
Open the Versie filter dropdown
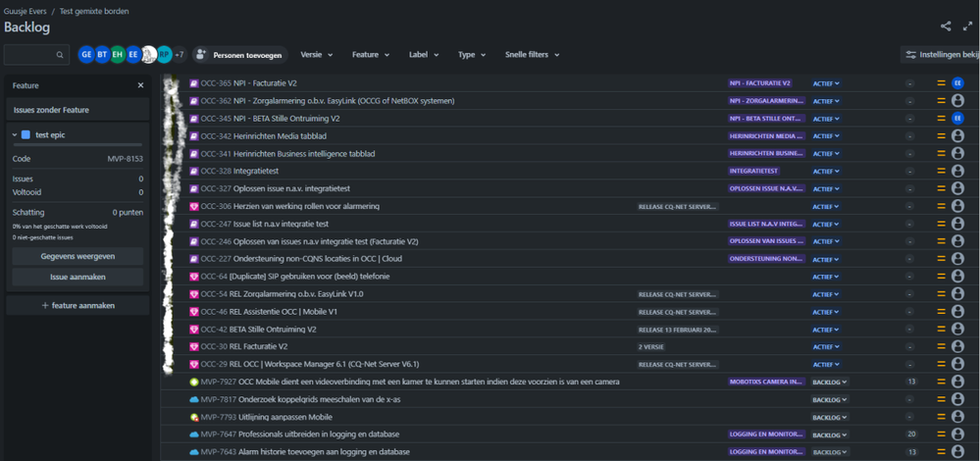click(316, 55)
